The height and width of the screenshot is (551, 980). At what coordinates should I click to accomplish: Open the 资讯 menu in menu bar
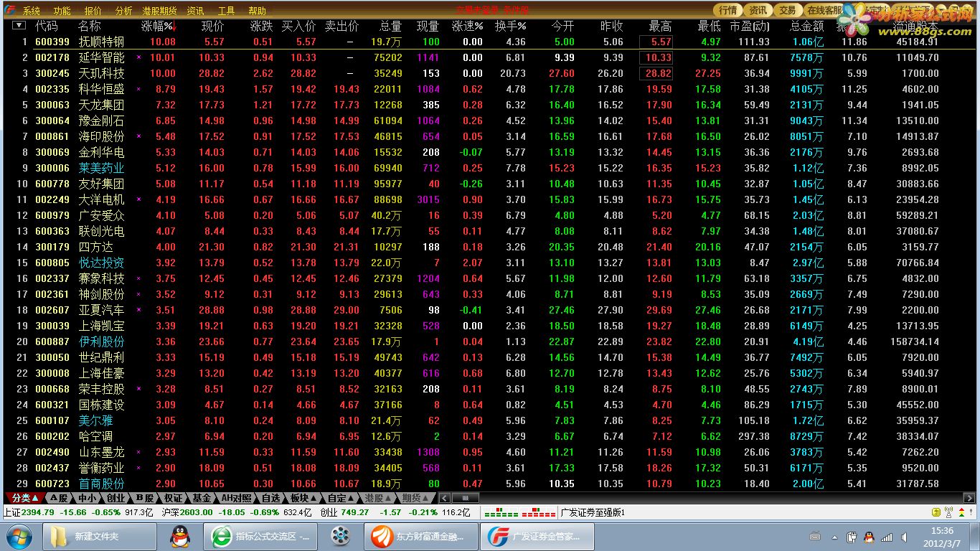[195, 11]
